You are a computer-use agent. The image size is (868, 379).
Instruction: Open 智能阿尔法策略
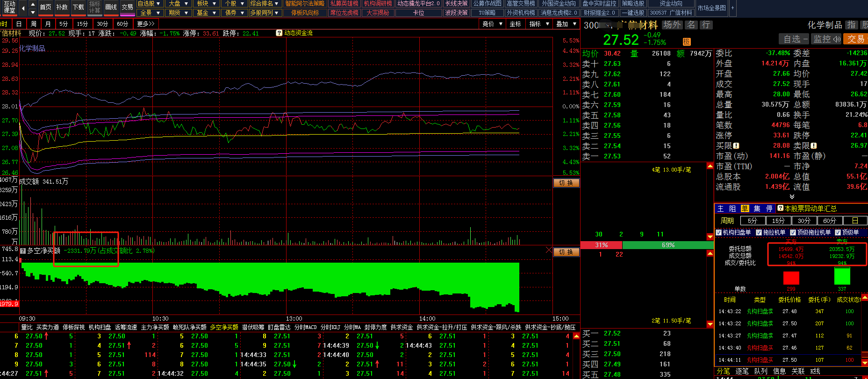[x=305, y=4]
